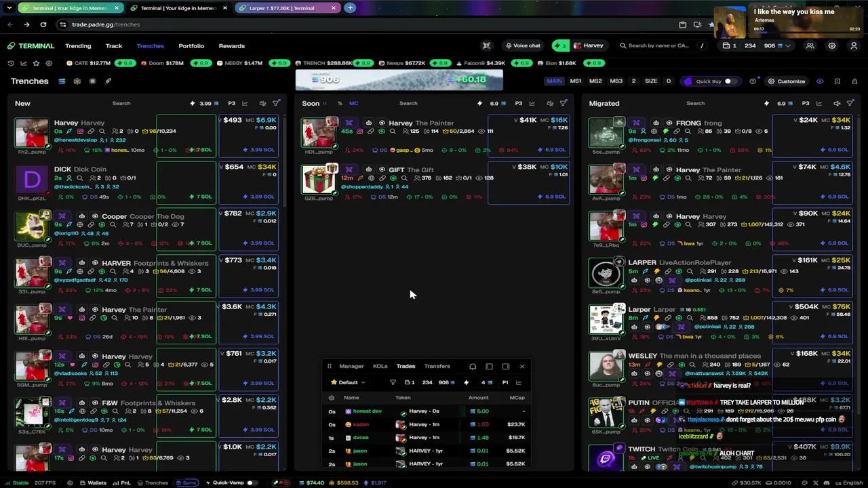Image resolution: width=868 pixels, height=488 pixels.
Task: Open the users icon in the header
Action: click(x=810, y=46)
